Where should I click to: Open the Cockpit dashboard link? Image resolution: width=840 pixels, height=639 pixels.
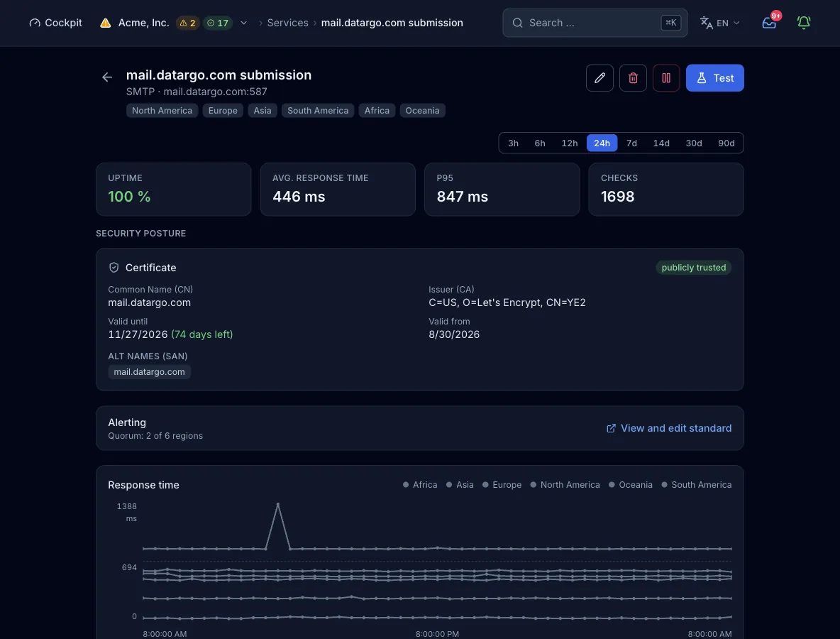click(55, 23)
